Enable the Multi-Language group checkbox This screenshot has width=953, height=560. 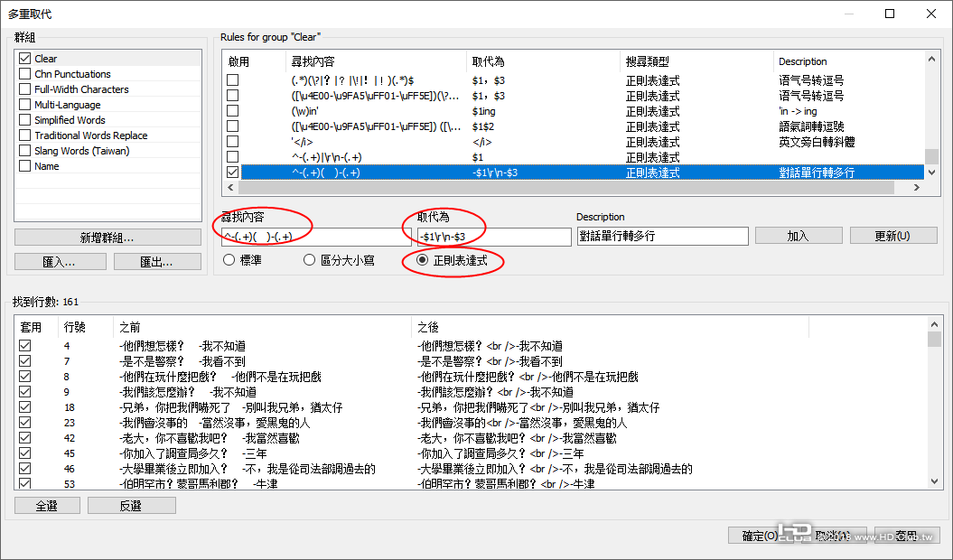(x=25, y=105)
